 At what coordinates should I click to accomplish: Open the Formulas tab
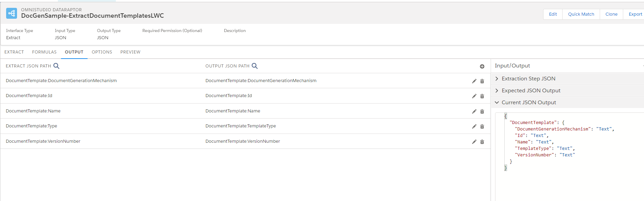tap(44, 52)
